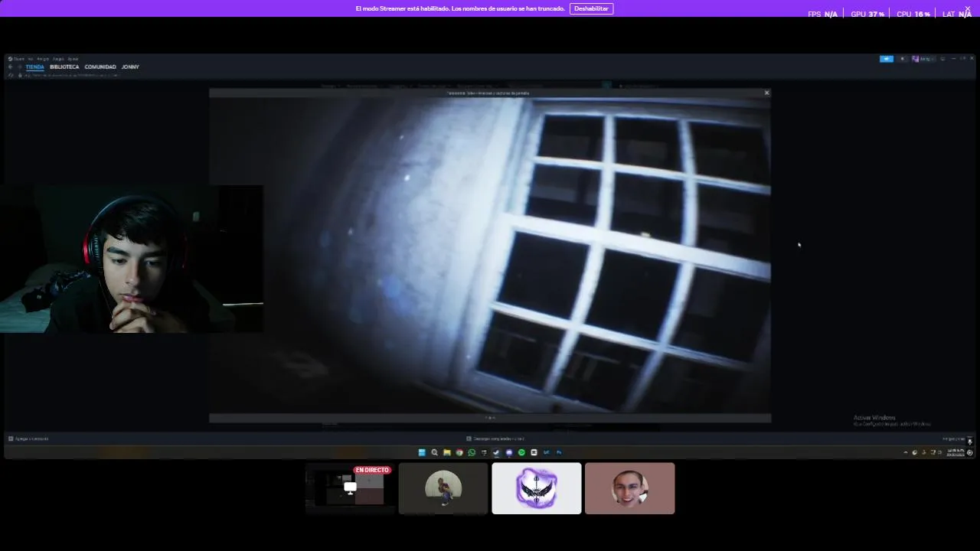Go back with Steam's back arrow
Viewport: 980px width, 551px height.
point(11,67)
